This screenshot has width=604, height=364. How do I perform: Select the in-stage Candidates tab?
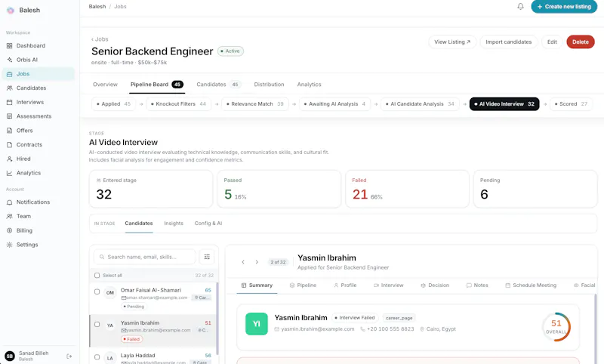[139, 224]
